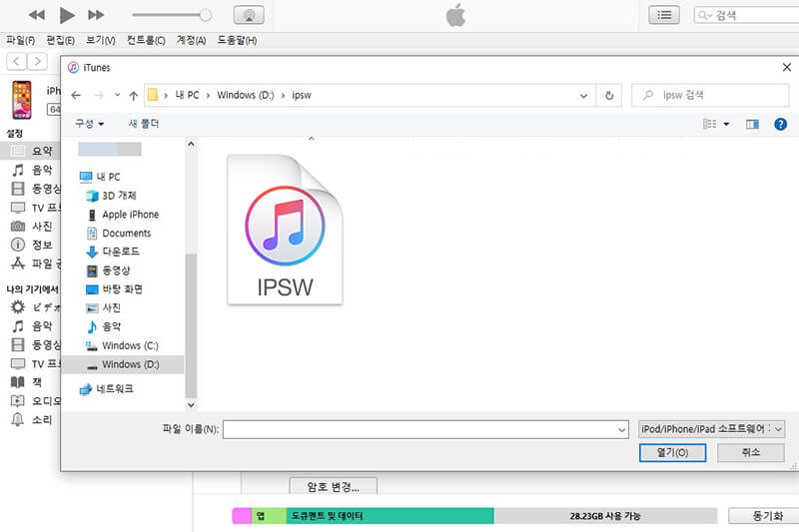
Task: Select 내 PC in the navigation tree
Action: [x=100, y=177]
